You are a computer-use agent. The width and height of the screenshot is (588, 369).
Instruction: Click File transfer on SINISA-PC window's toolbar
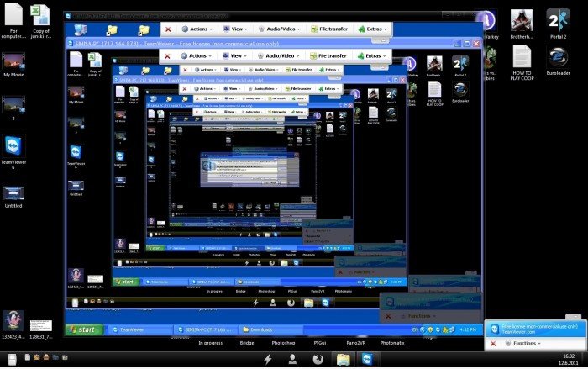pyautogui.click(x=328, y=56)
